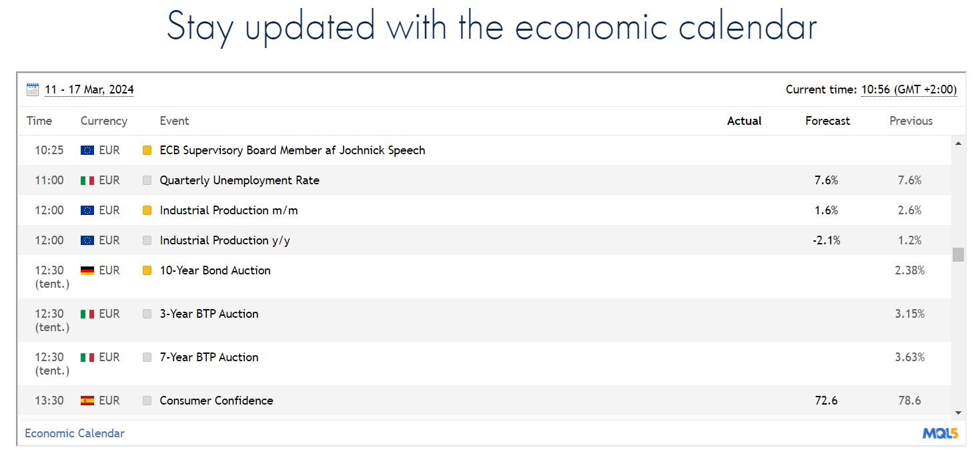
Task: Open the Industrial Production y/y event
Action: (225, 240)
